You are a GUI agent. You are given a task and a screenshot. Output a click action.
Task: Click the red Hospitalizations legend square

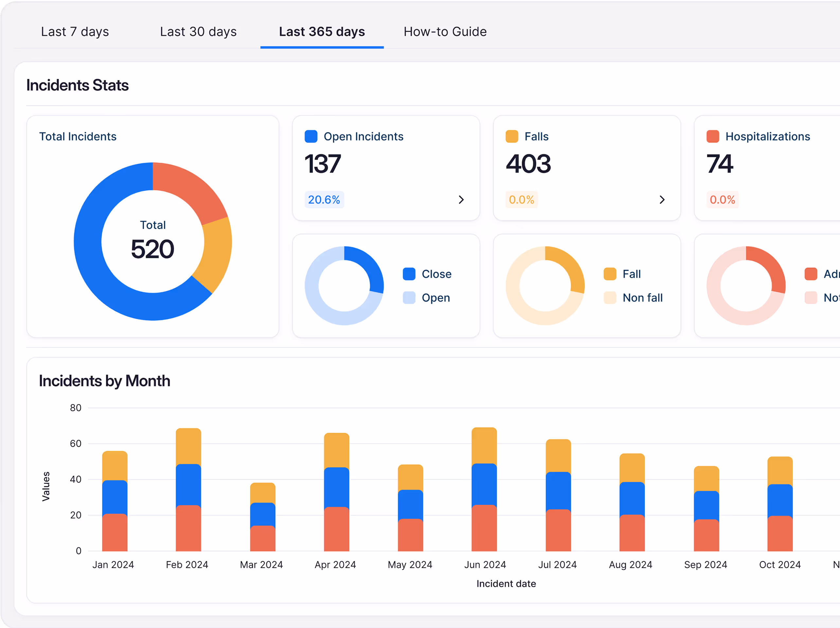(712, 137)
